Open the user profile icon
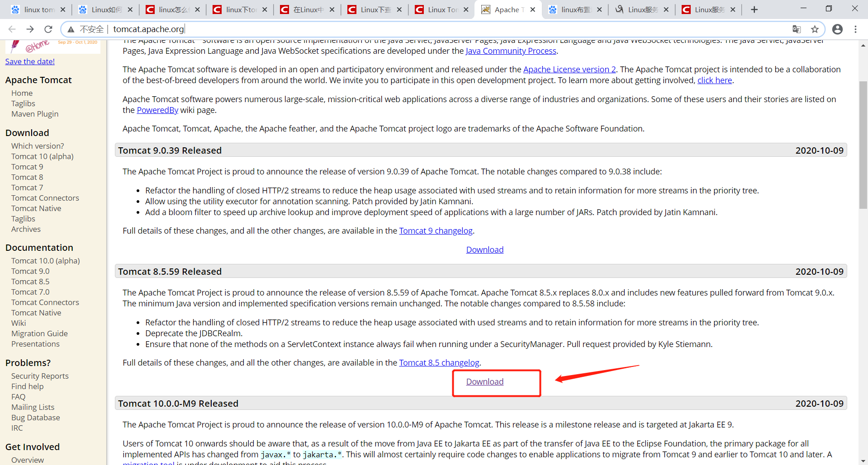 click(x=837, y=29)
